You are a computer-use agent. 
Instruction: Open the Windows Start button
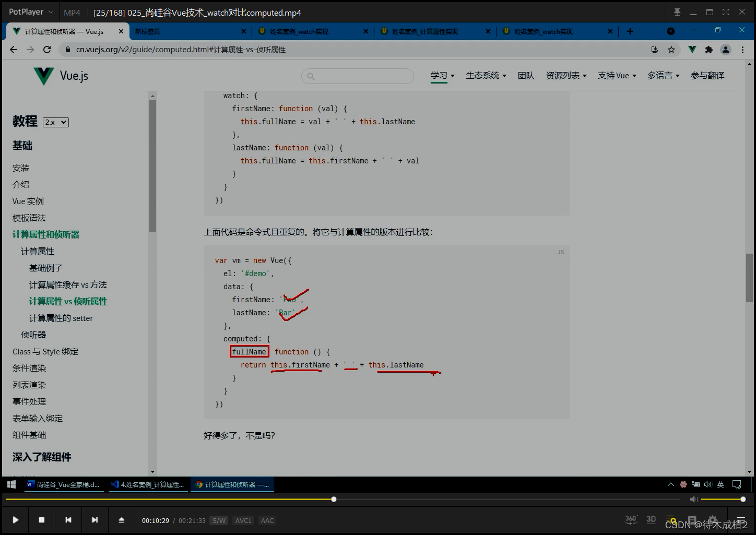pos(11,484)
